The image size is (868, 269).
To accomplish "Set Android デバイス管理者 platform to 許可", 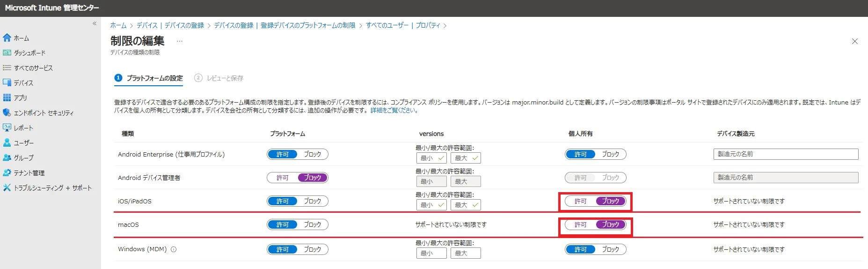I will 283,178.
